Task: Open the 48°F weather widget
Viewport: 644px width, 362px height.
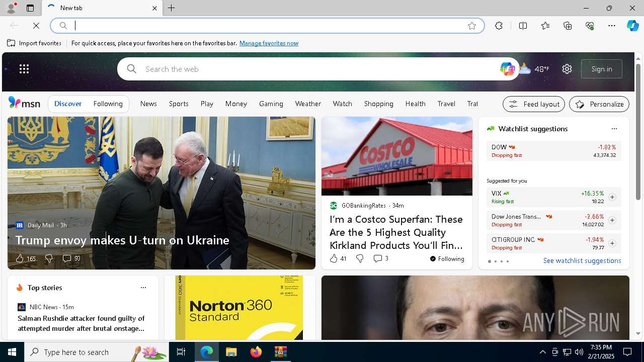Action: tap(534, 69)
